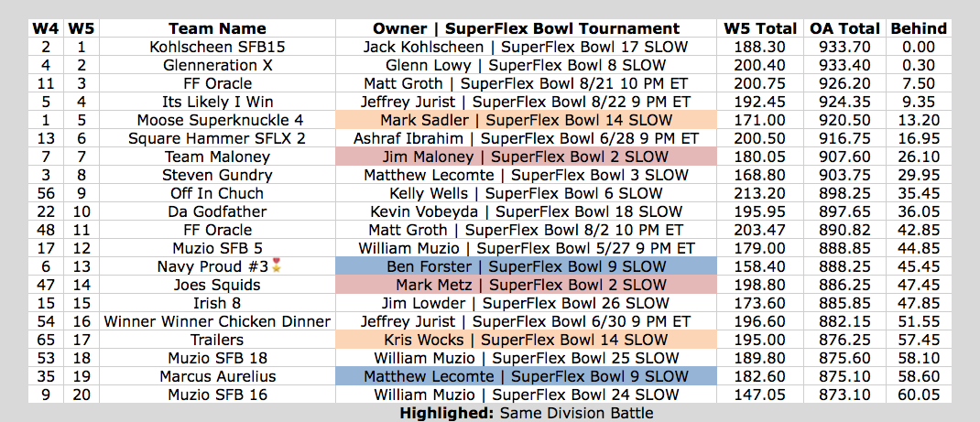The image size is (980, 422).
Task: Click Off In Chuch team name
Action: point(217,193)
